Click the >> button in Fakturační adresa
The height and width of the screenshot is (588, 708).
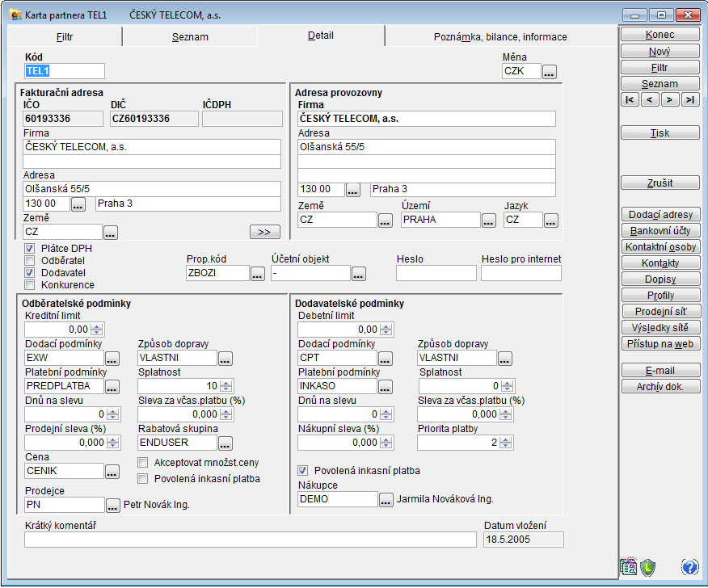264,232
